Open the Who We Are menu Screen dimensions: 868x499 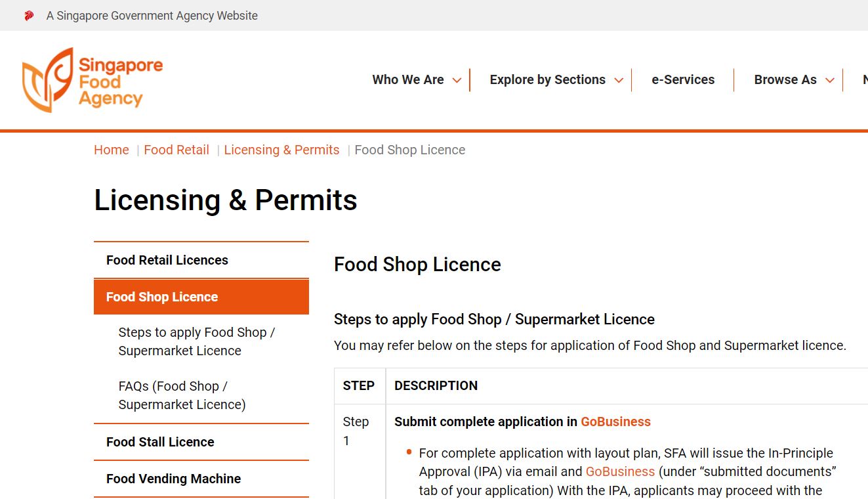point(408,79)
